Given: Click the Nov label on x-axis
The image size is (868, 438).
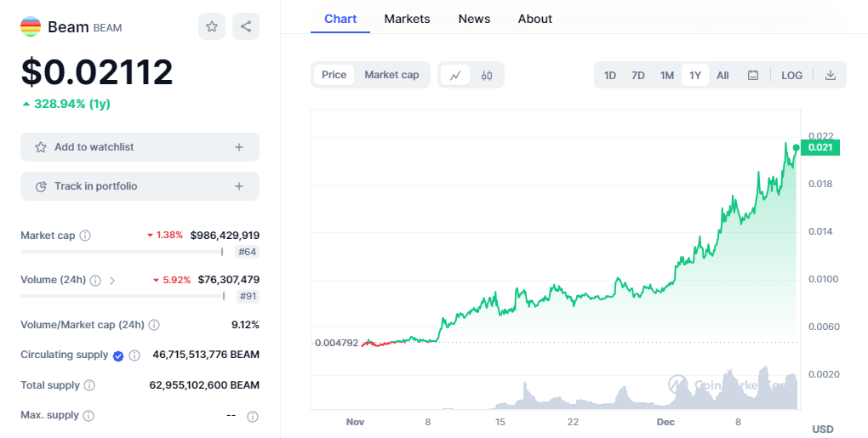Looking at the screenshot, I should [355, 422].
